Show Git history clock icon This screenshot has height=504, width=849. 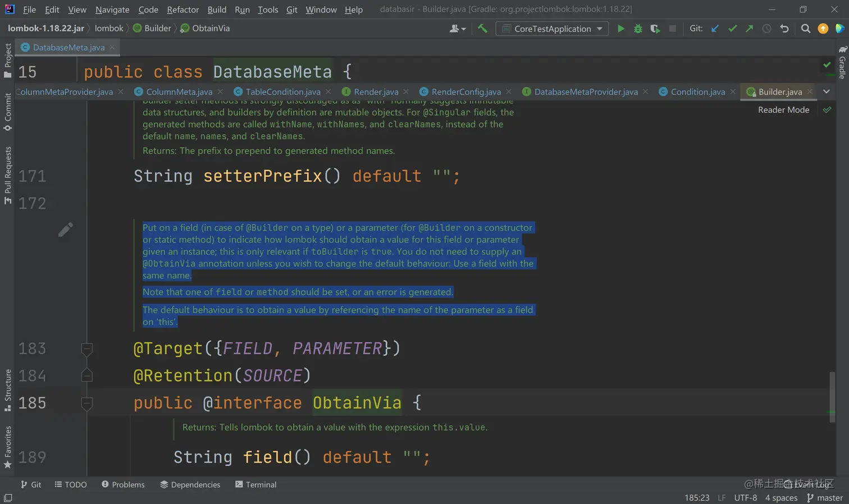click(x=766, y=29)
